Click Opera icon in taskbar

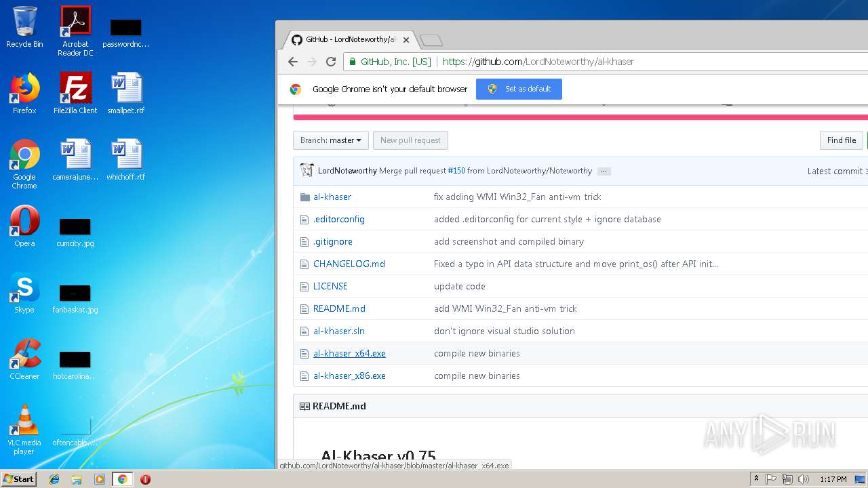point(145,479)
